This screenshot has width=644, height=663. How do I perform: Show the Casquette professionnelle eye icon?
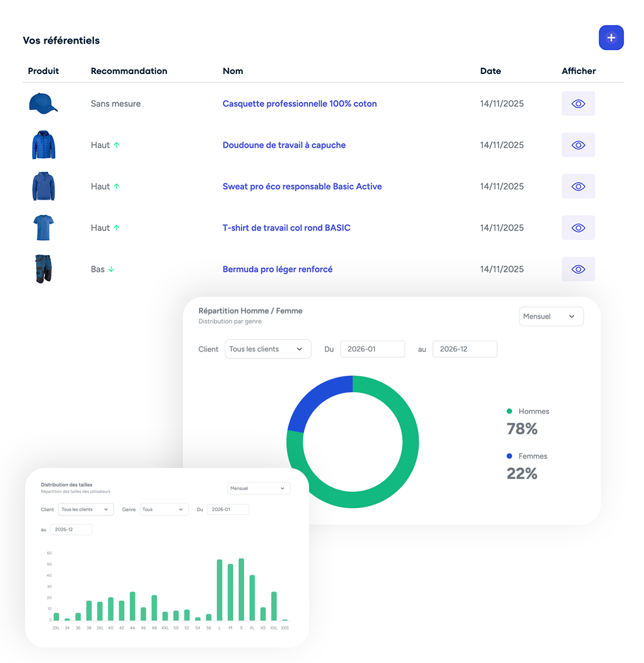[x=578, y=104]
